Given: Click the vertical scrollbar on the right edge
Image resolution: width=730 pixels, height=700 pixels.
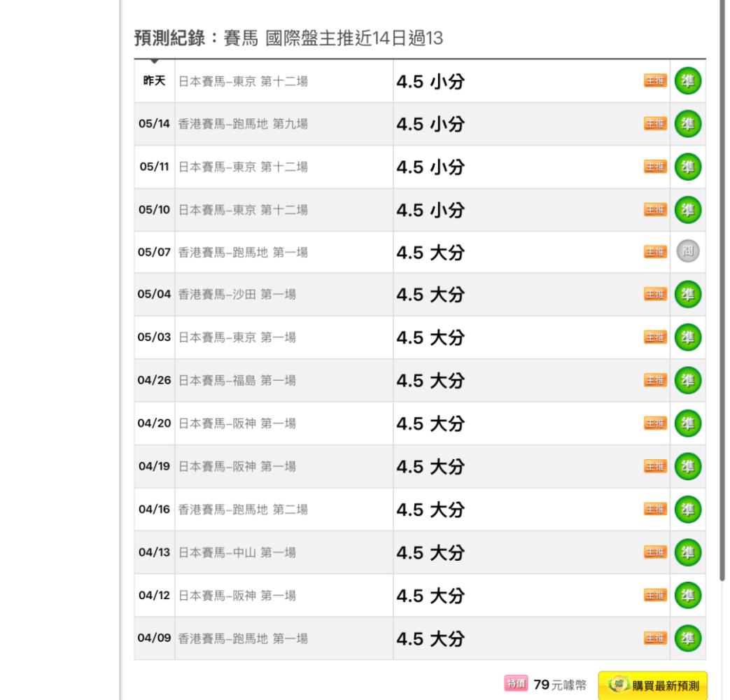Looking at the screenshot, I should point(722,290).
